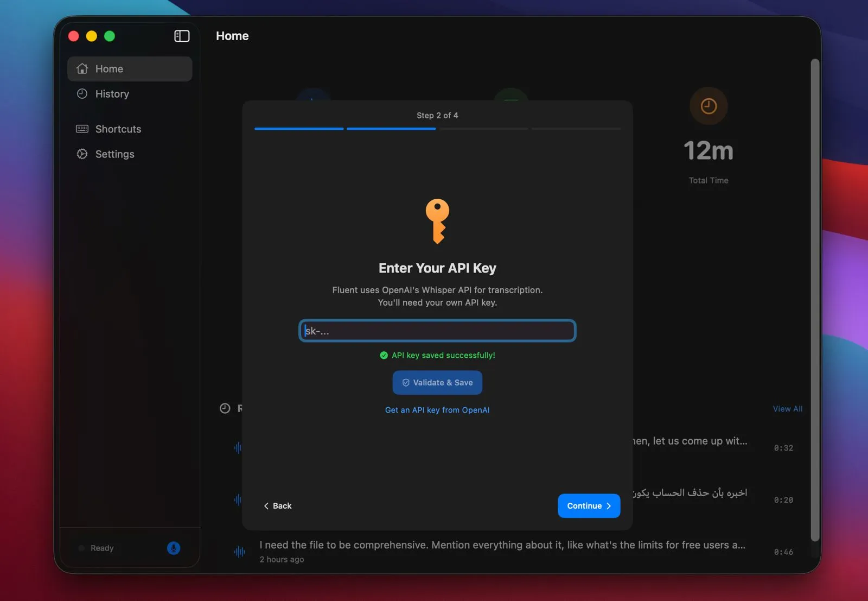
Task: Open the Get an API key from OpenAI link
Action: 437,410
